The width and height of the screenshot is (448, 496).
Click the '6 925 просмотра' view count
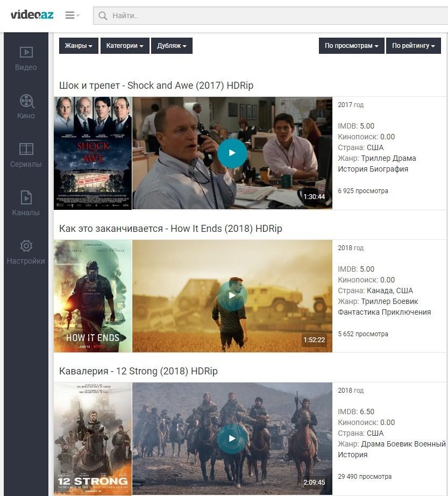pyautogui.click(x=363, y=191)
